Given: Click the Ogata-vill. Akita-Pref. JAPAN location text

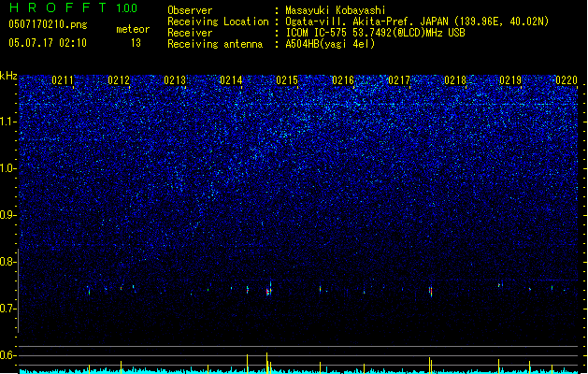Looking at the screenshot, I should click(417, 22).
